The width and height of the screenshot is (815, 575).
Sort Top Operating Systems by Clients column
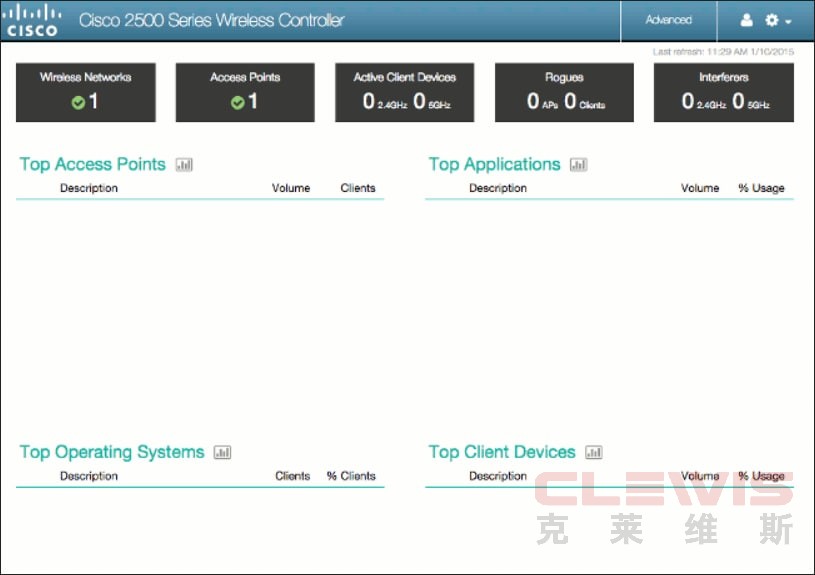click(293, 476)
